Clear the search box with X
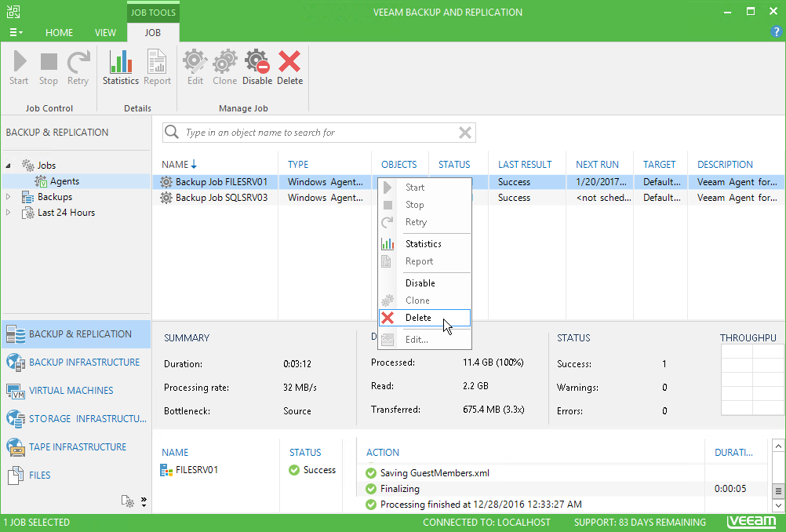The height and width of the screenshot is (532, 786). click(x=465, y=133)
